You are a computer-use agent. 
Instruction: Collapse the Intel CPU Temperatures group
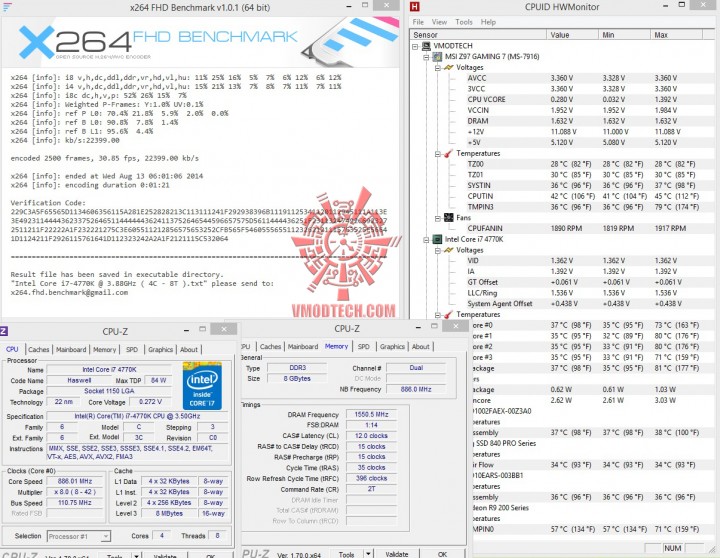pyautogui.click(x=438, y=315)
